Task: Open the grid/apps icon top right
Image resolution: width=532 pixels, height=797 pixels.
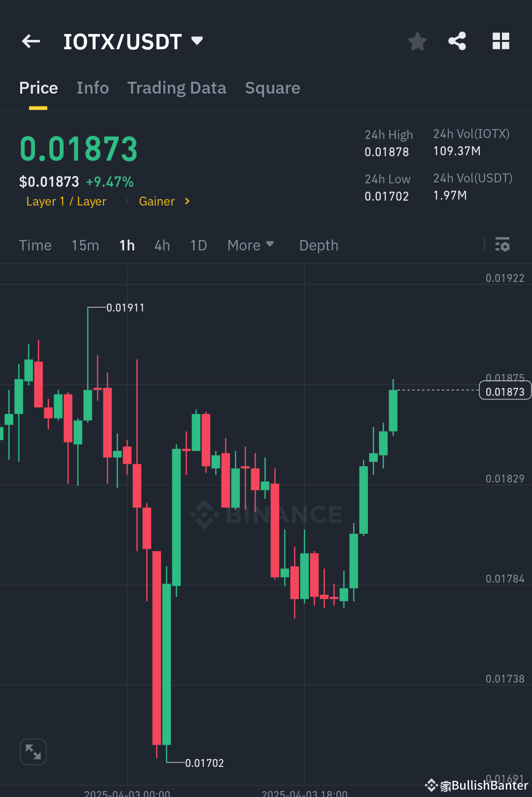Action: [501, 41]
